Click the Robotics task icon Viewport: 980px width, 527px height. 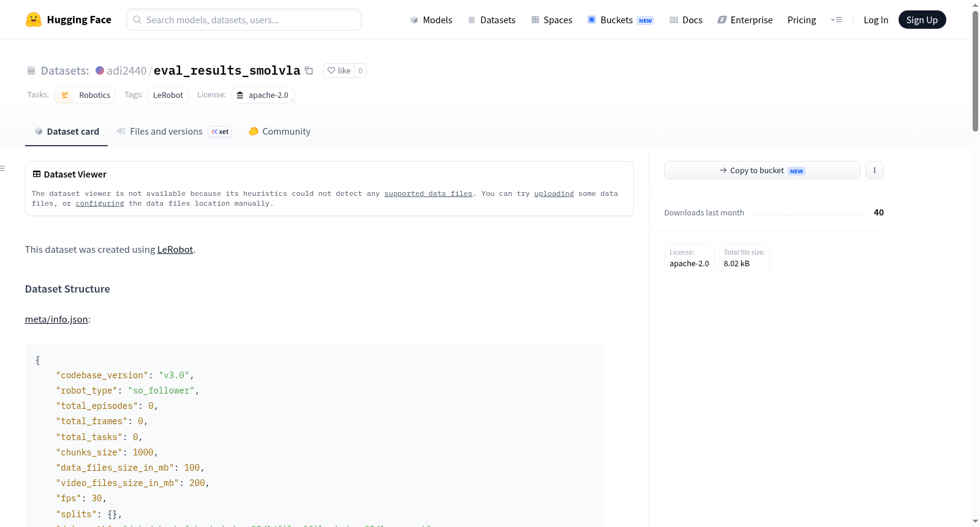click(65, 95)
